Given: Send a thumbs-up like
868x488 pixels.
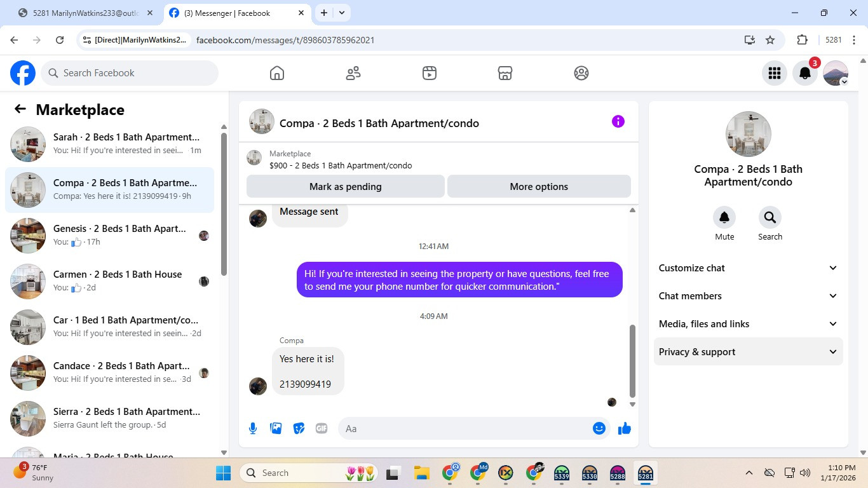Looking at the screenshot, I should click(625, 428).
